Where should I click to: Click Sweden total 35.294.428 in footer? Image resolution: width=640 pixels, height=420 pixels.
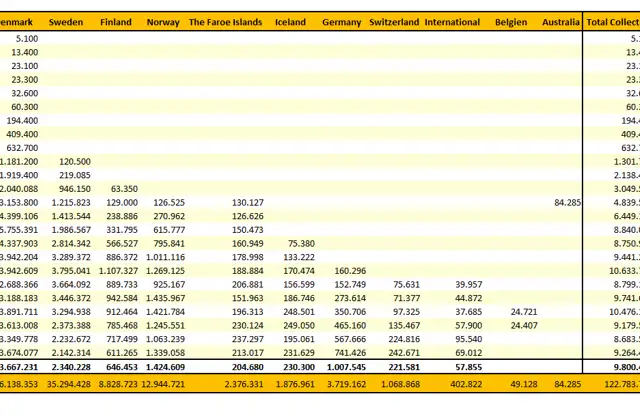(x=69, y=384)
